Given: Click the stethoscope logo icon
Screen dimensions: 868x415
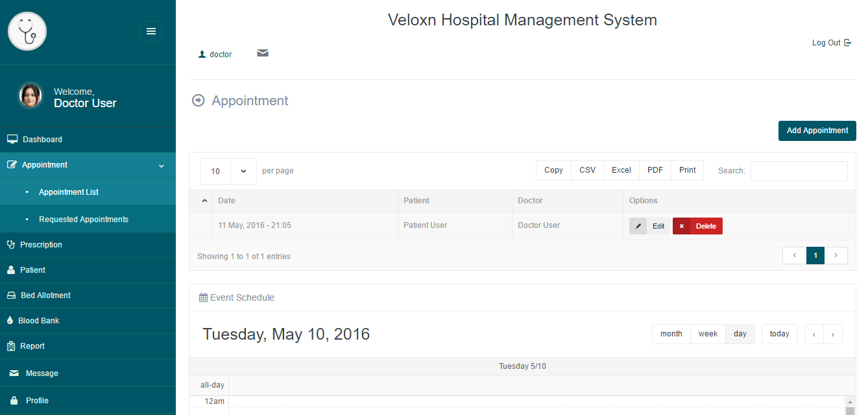Looking at the screenshot, I should tap(27, 31).
